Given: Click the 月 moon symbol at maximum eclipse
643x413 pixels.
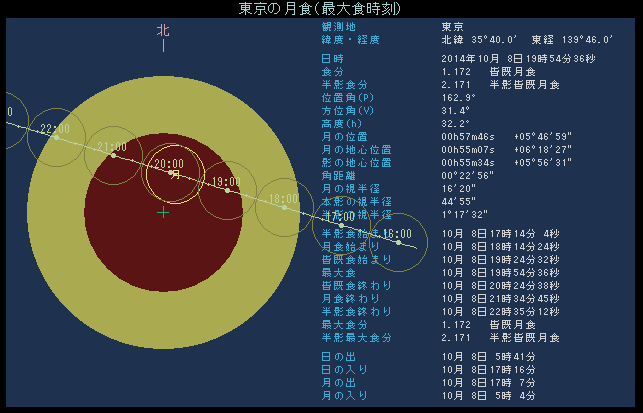Looking at the screenshot, I should pyautogui.click(x=175, y=174).
